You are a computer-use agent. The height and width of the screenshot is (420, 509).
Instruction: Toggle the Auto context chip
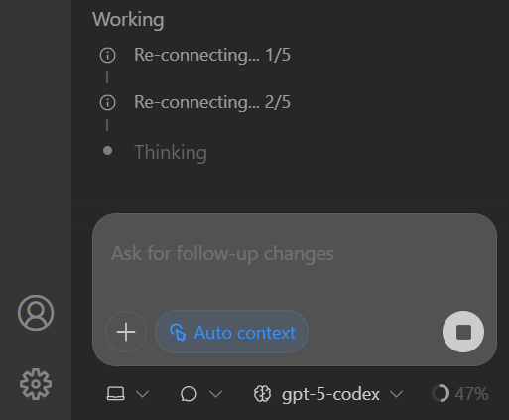tap(231, 332)
